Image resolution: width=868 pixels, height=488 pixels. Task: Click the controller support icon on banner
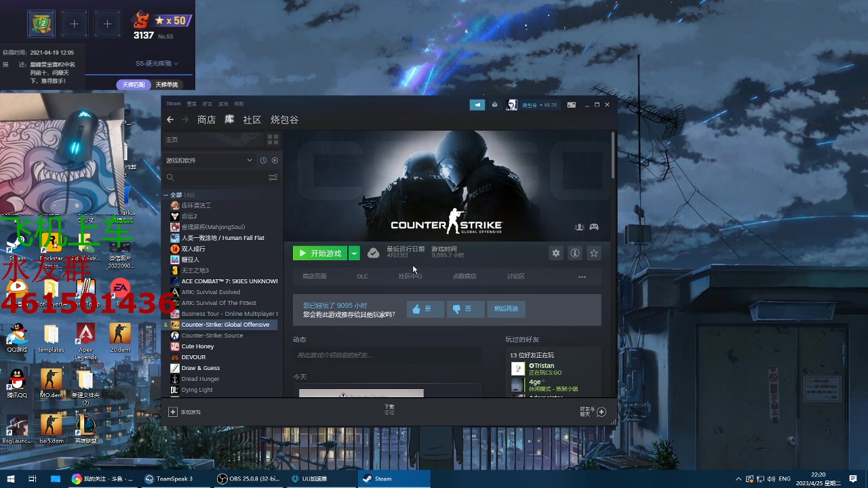pyautogui.click(x=594, y=227)
